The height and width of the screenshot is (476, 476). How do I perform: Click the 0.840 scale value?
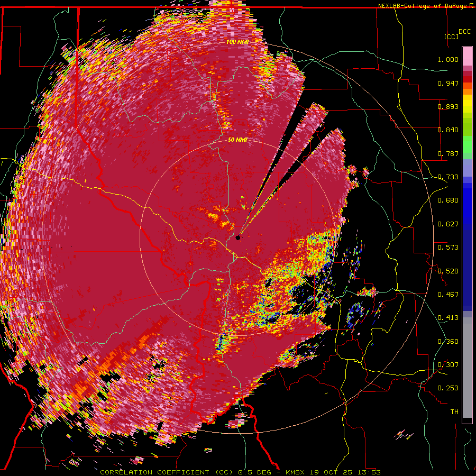[x=448, y=130]
